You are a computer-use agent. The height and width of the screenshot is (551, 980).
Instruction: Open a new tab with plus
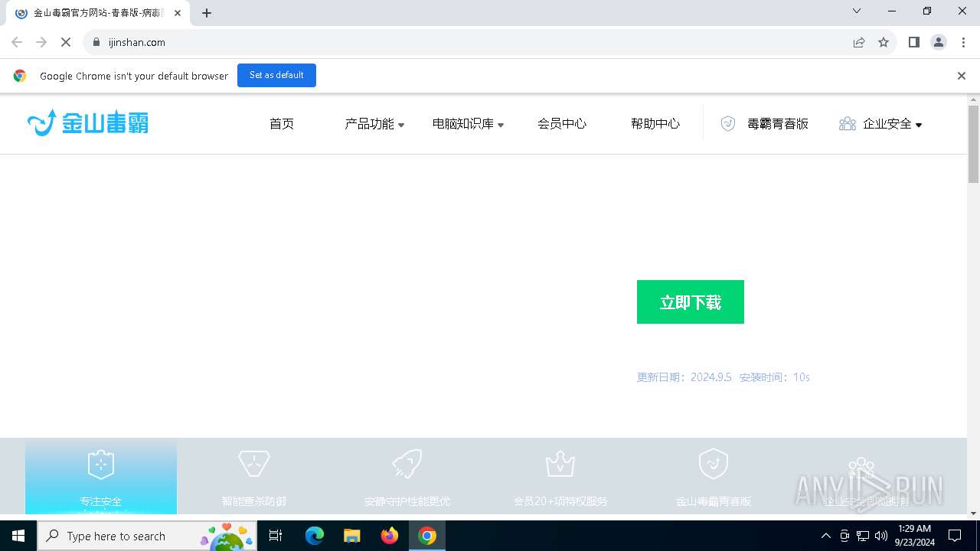(x=207, y=13)
